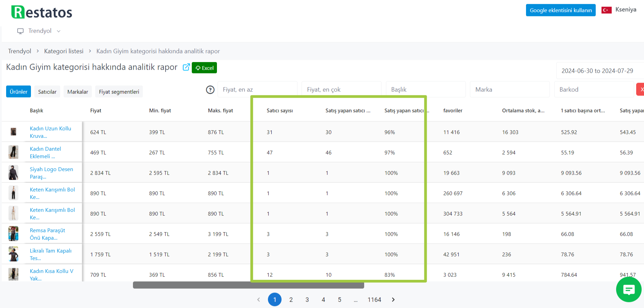Switch to Fiyat segmentleri tab
The height and width of the screenshot is (308, 644).
pyautogui.click(x=119, y=92)
